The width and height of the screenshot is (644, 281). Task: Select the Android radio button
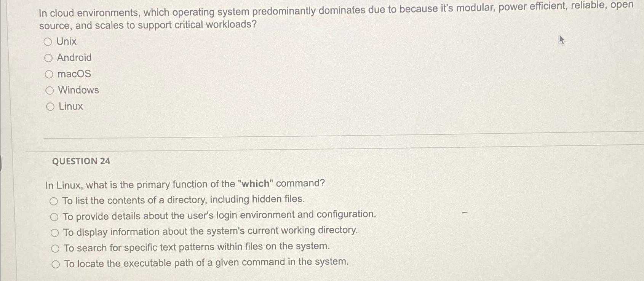point(49,57)
